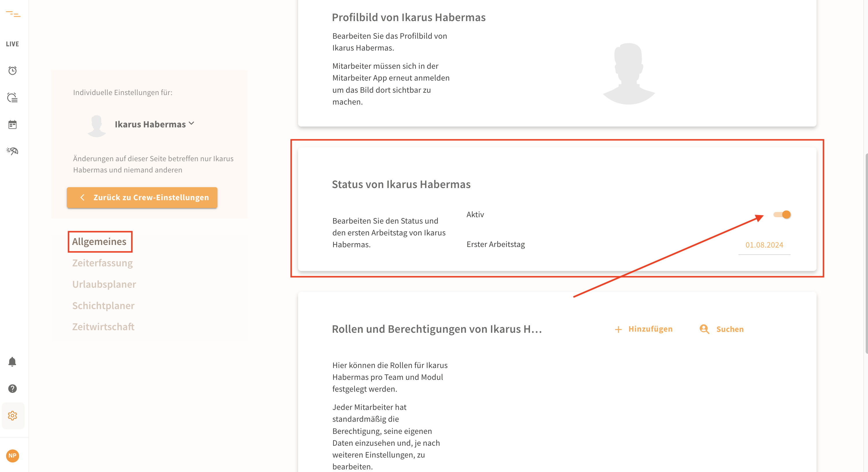Open the settings gear icon
This screenshot has height=472, width=868.
click(x=12, y=416)
